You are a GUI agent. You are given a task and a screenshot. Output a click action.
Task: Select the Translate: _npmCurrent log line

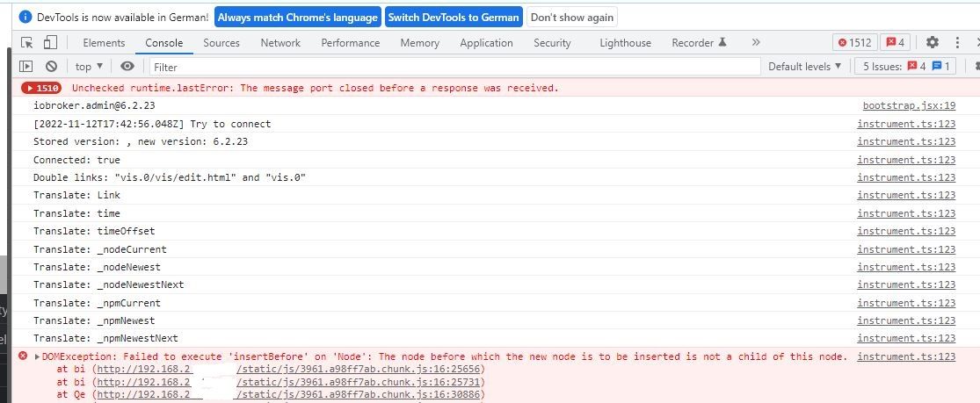97,303
